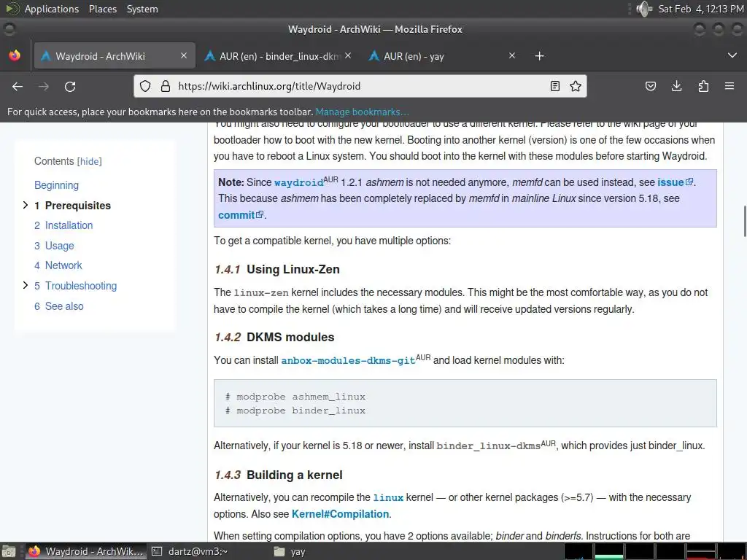
Task: Hide the Contents sidebar via hide link
Action: pos(90,161)
